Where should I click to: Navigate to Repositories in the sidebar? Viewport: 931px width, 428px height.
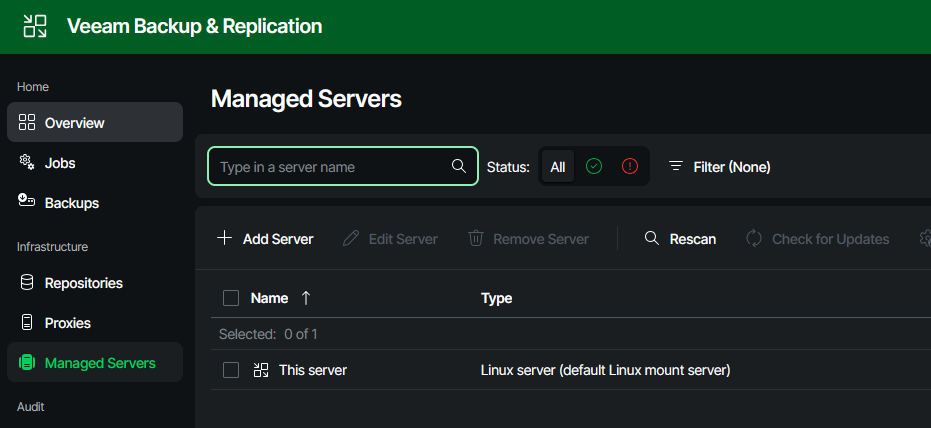[83, 283]
